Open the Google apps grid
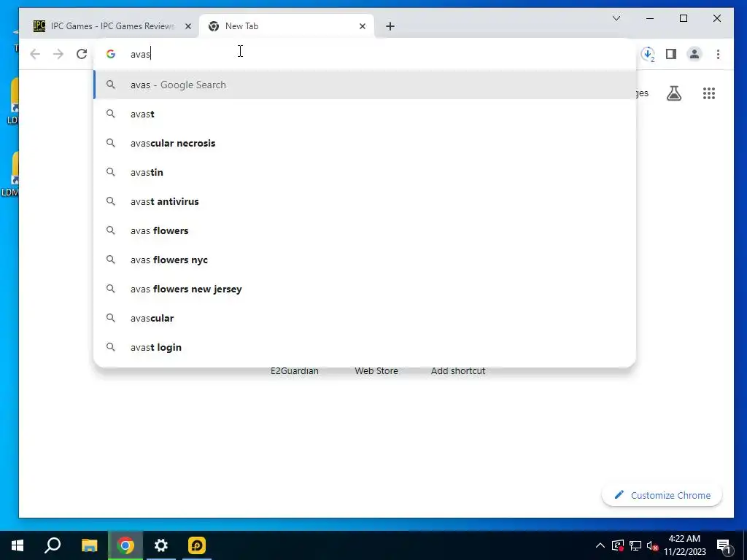The width and height of the screenshot is (747, 560). pyautogui.click(x=709, y=93)
